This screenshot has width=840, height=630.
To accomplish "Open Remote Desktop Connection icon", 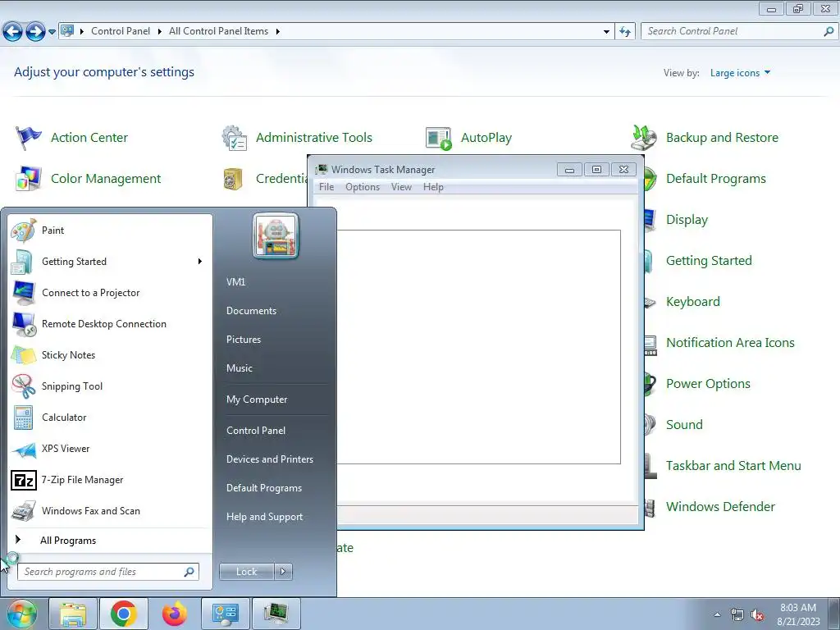I will coord(24,323).
